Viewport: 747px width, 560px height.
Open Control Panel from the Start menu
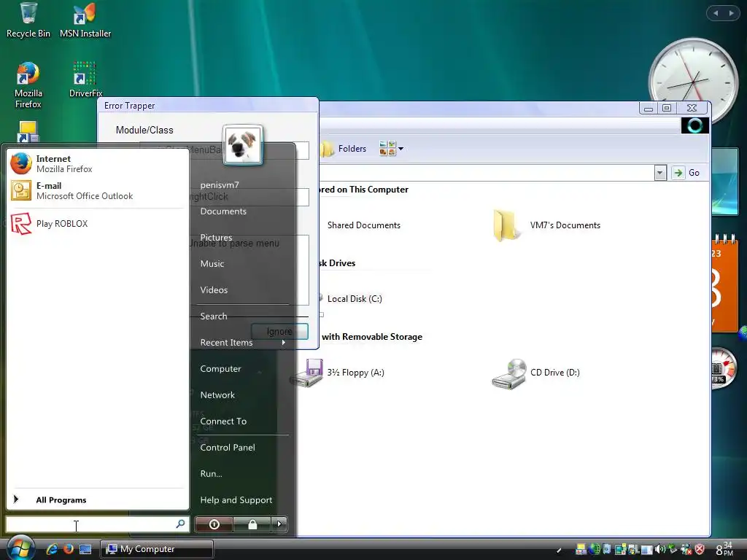tap(228, 447)
